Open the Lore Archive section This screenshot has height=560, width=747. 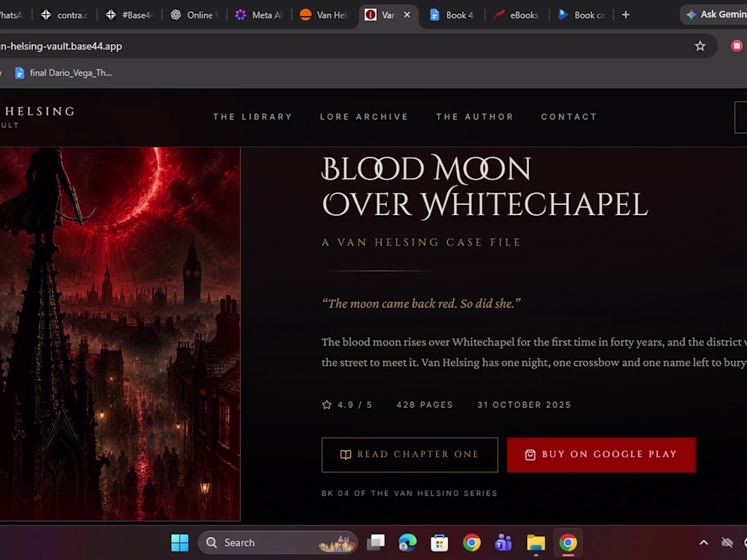(364, 117)
